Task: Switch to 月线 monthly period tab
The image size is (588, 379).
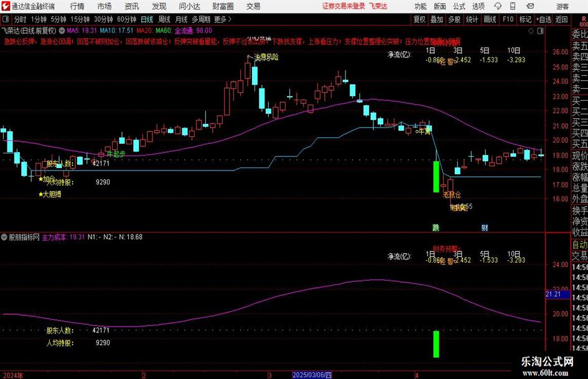Action: pos(181,19)
